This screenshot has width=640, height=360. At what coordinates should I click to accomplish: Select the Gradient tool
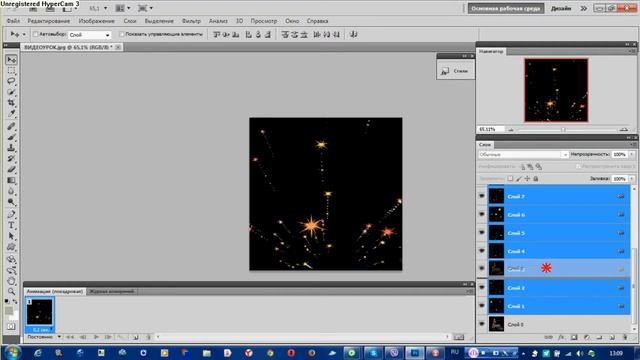pyautogui.click(x=11, y=180)
